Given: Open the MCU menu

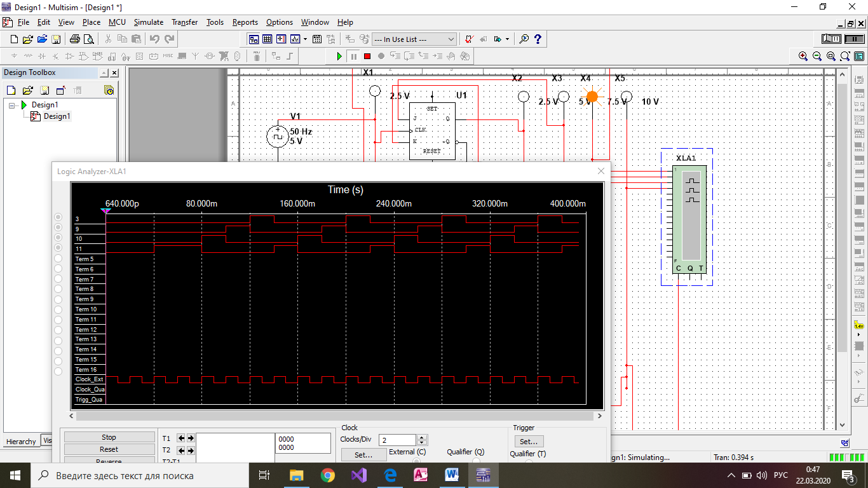Looking at the screenshot, I should point(117,22).
